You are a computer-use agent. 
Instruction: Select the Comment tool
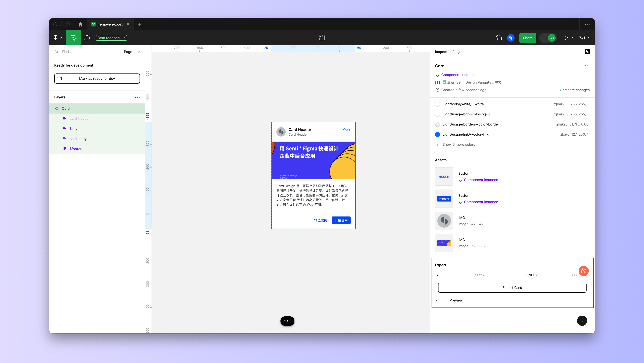[x=87, y=38]
